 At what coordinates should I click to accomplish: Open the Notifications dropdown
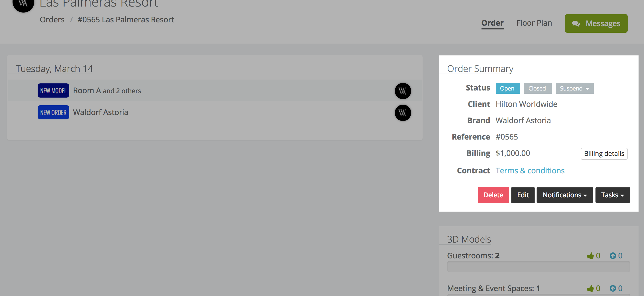[x=565, y=195]
